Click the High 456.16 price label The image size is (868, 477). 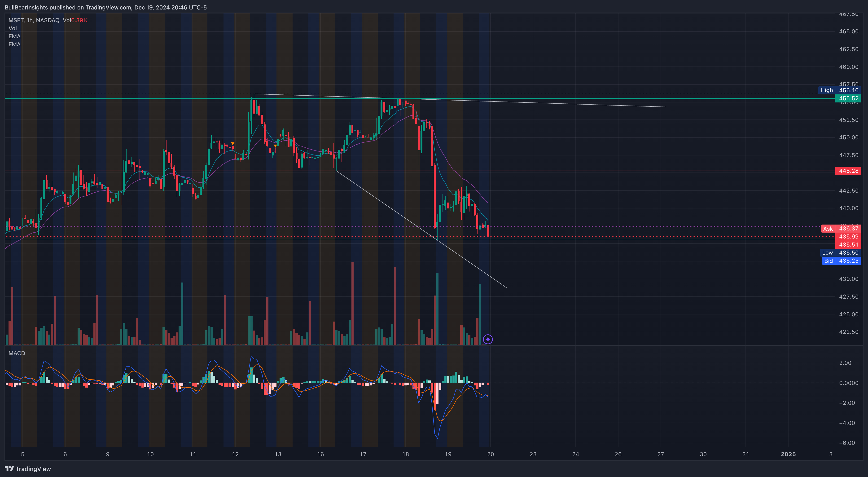click(x=840, y=90)
